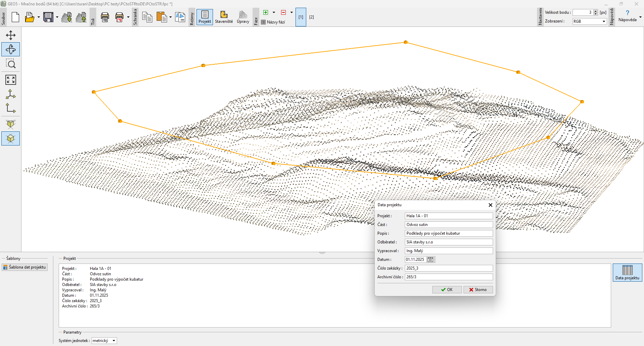The height and width of the screenshot is (346, 644).
Task: Toggle the Názvy fází option
Action: pyautogui.click(x=273, y=22)
